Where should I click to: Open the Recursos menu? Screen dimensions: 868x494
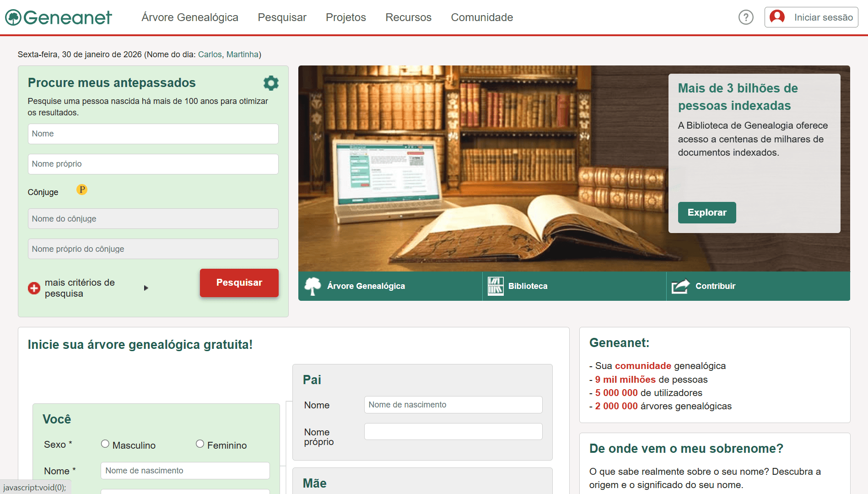pos(408,17)
